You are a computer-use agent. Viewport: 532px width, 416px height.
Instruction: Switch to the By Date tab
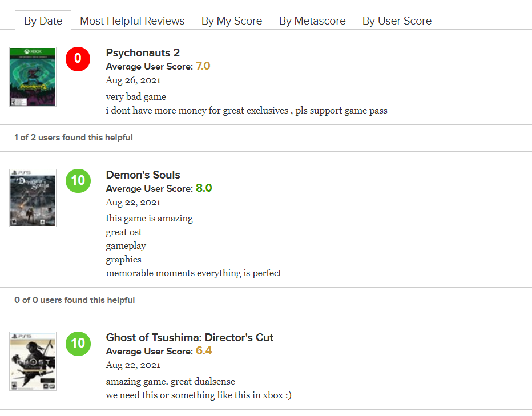point(43,21)
